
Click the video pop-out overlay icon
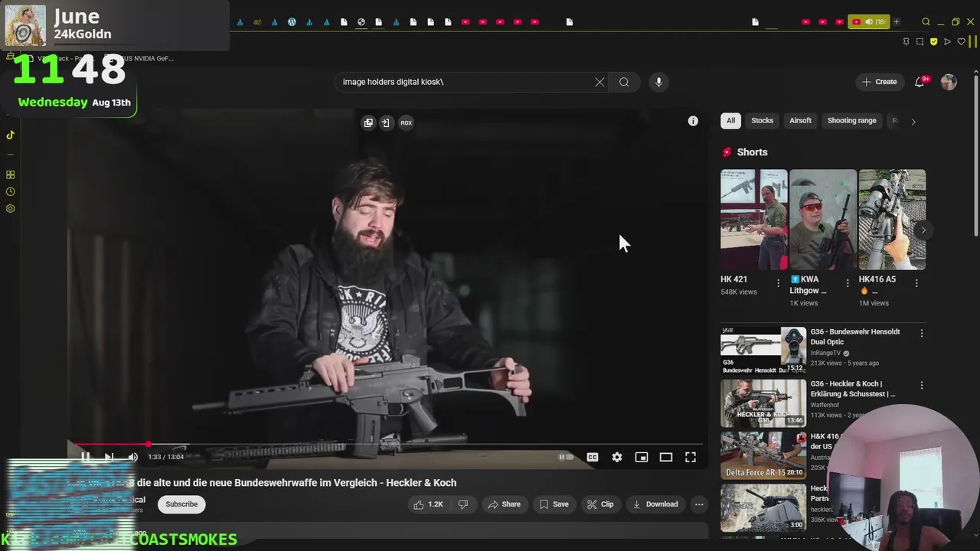coord(368,122)
